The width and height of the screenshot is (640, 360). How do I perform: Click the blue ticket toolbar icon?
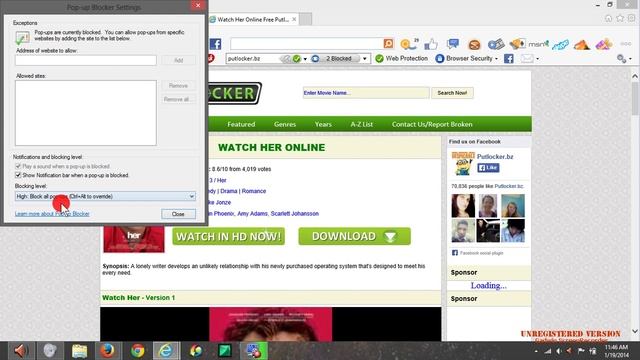(560, 44)
